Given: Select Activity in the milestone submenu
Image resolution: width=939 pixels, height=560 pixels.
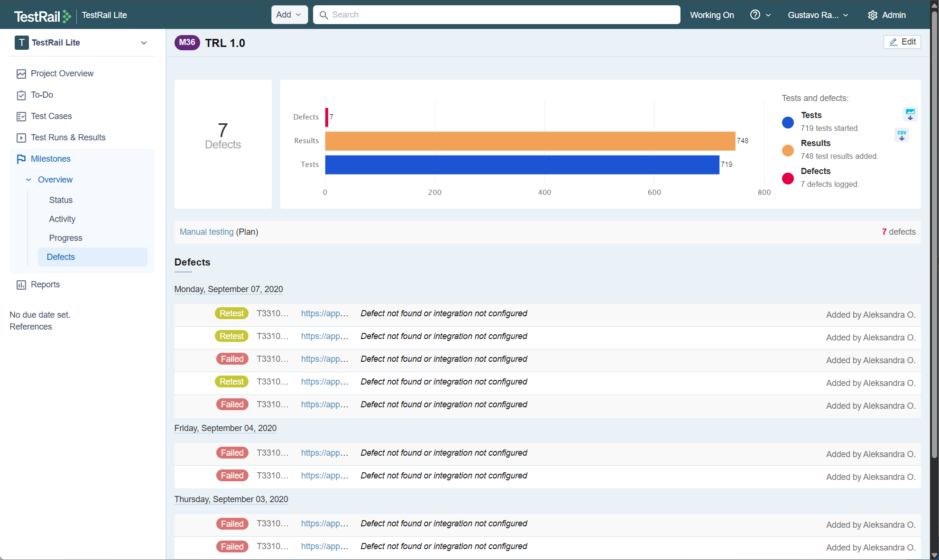Looking at the screenshot, I should pos(62,219).
